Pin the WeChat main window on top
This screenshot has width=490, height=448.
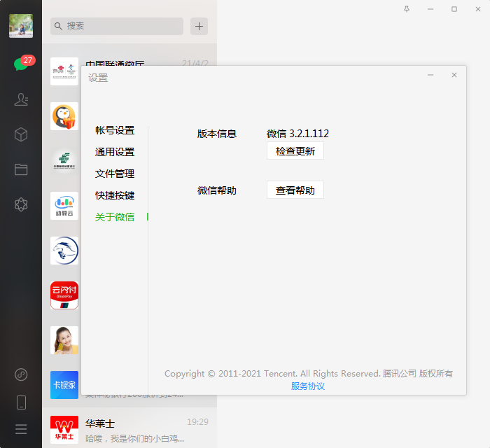click(x=407, y=9)
